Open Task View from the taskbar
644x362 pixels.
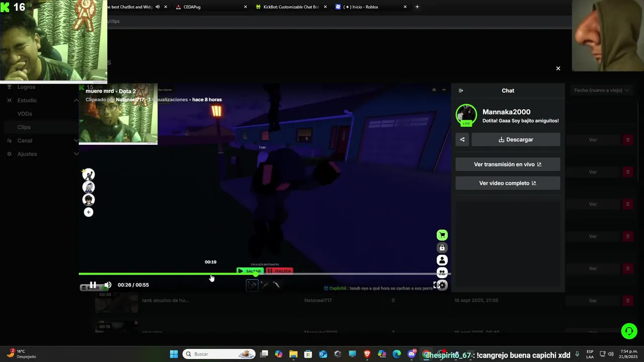tap(264, 354)
